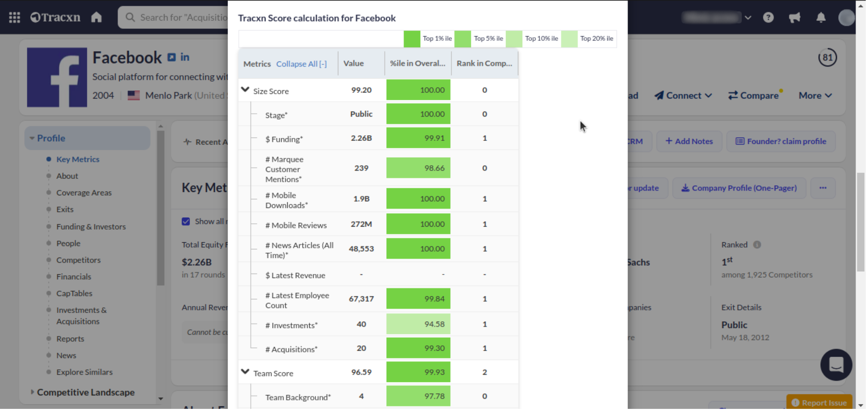Click the Top 1% ile color swatch
868x410 pixels.
click(412, 39)
